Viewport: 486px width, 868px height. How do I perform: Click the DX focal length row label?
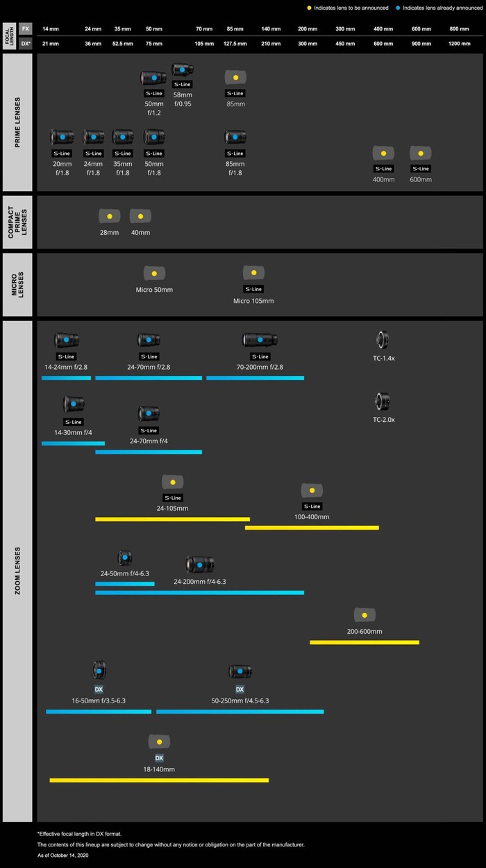click(26, 43)
